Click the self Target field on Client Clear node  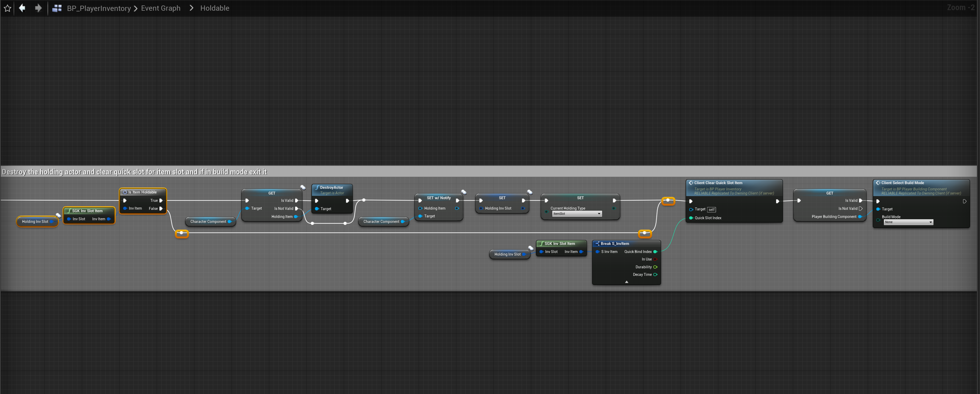tap(711, 210)
